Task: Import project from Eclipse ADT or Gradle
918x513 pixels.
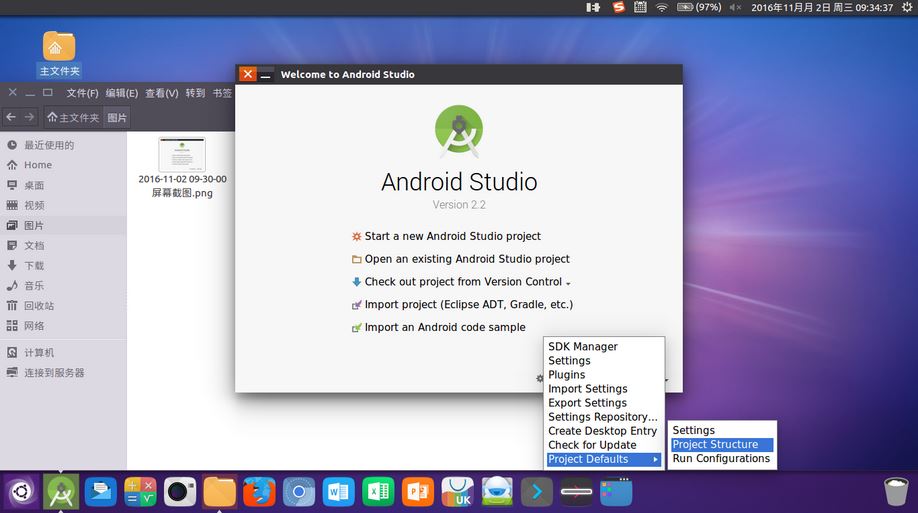Action: coord(462,305)
